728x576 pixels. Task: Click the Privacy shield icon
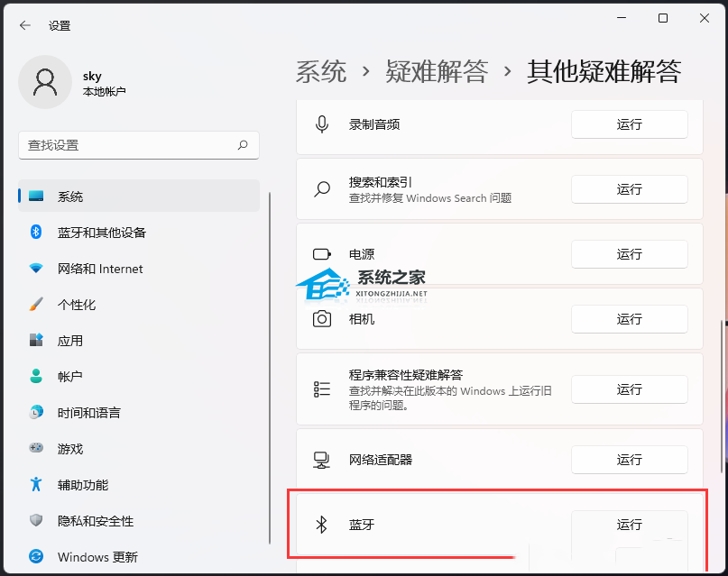coord(36,520)
